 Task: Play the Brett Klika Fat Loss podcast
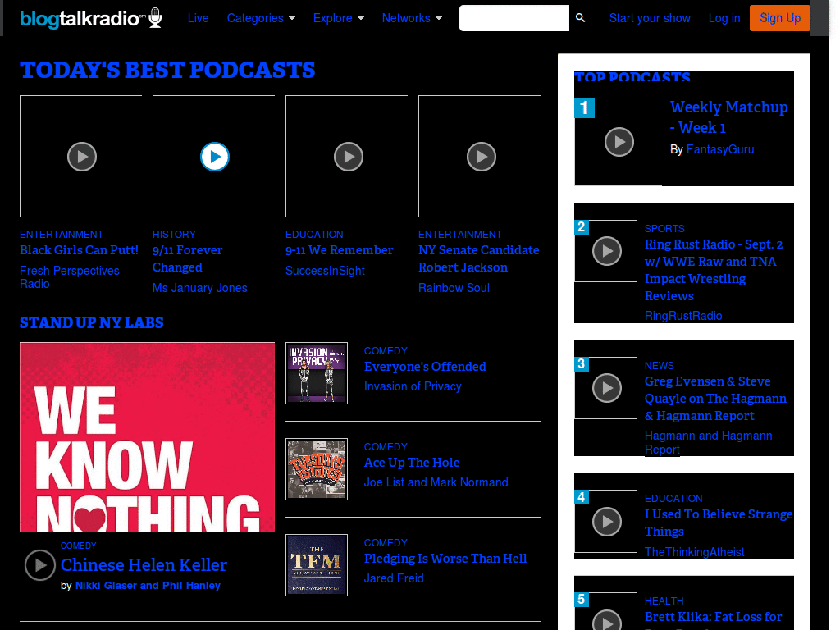(607, 622)
